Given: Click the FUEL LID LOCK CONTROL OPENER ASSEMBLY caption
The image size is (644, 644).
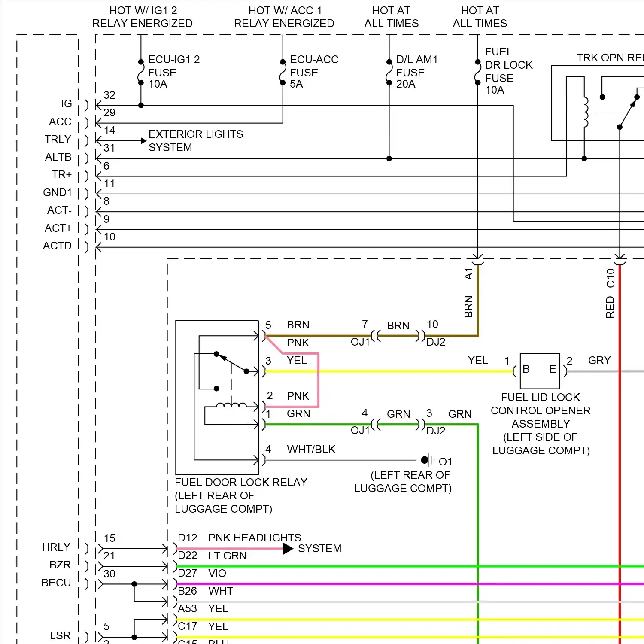Looking at the screenshot, I should 541,424.
